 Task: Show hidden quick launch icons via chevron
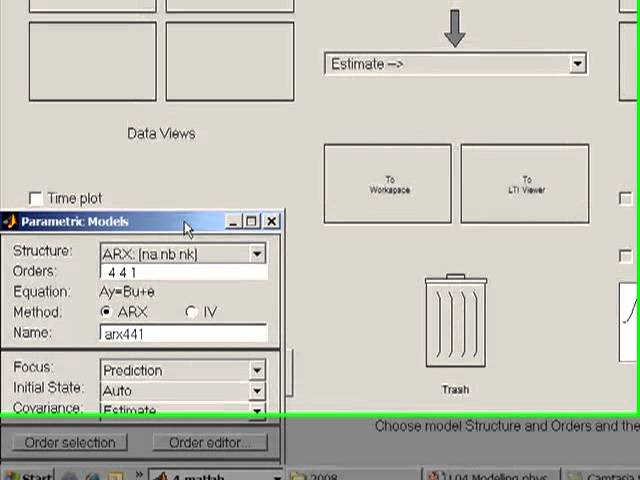[139, 474]
